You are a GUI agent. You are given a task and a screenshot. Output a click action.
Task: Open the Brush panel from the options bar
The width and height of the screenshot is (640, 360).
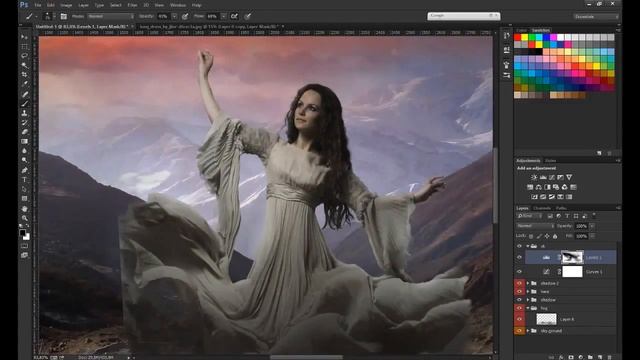(64, 16)
